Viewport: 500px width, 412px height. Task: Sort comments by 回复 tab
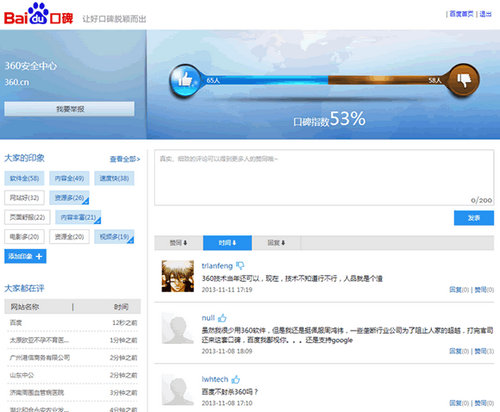[x=276, y=243]
